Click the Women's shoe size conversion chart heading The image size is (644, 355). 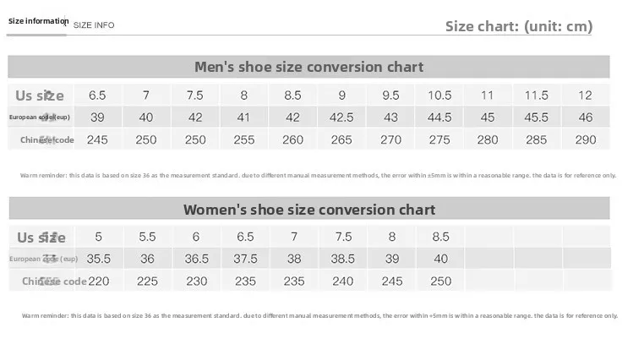pyautogui.click(x=308, y=209)
